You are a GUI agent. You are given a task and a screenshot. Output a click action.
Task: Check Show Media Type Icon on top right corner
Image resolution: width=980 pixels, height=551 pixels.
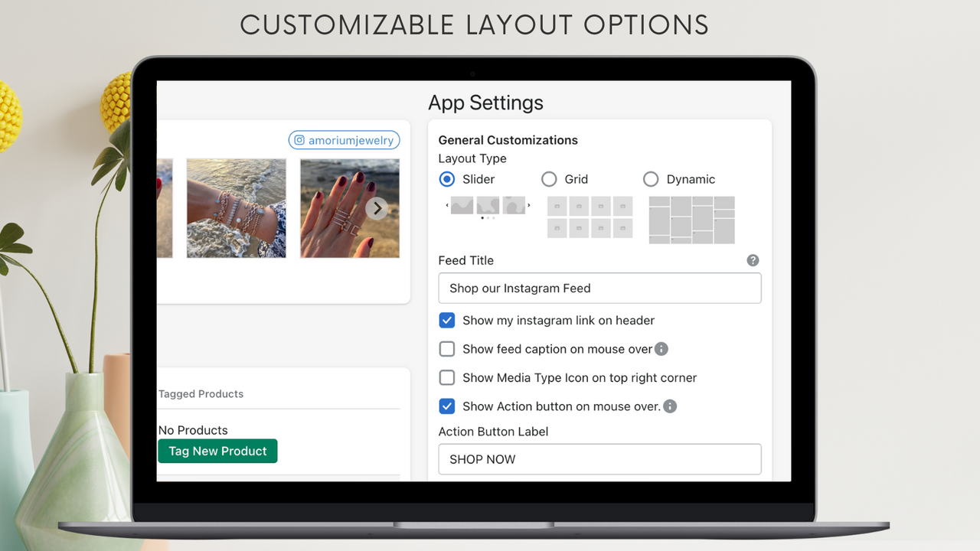pos(447,377)
